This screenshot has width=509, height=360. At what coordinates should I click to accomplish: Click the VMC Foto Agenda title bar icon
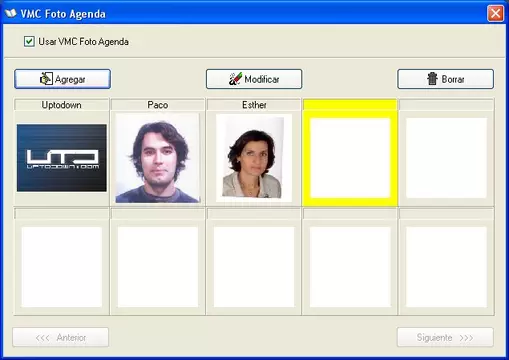[x=11, y=13]
